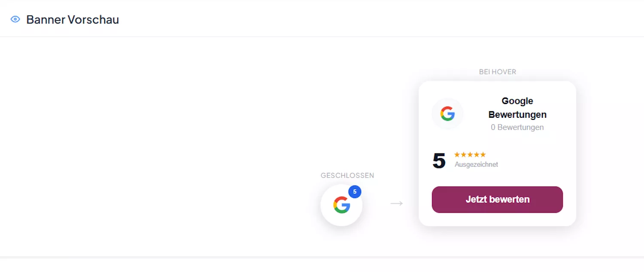
Task: Click the middle star of the five-star rating
Action: pos(471,154)
